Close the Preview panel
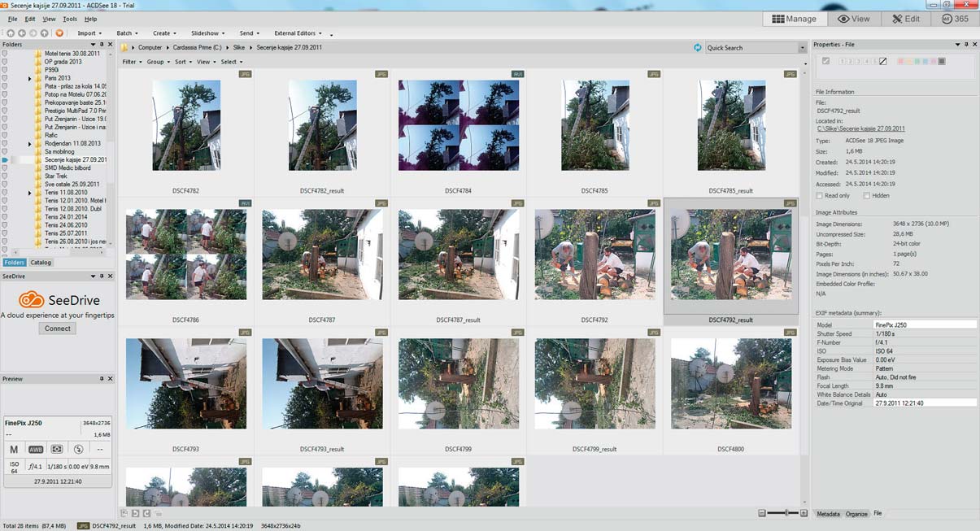This screenshot has height=531, width=980. pyautogui.click(x=111, y=379)
